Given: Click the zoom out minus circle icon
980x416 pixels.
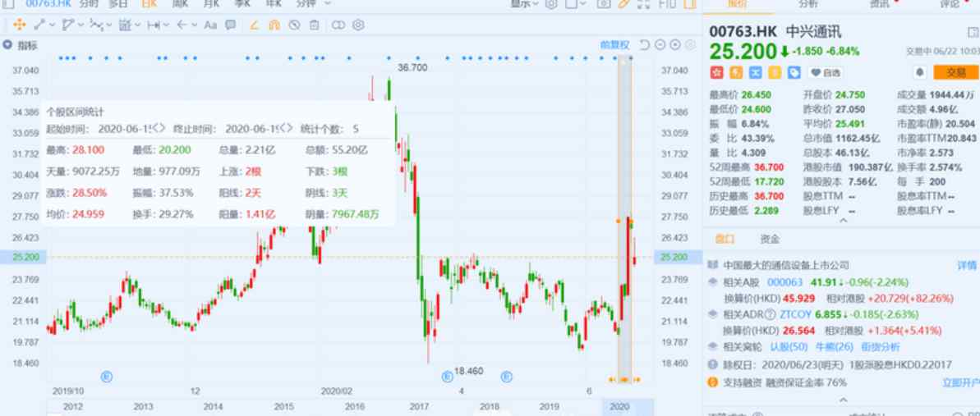Looking at the screenshot, I should click(x=660, y=45).
